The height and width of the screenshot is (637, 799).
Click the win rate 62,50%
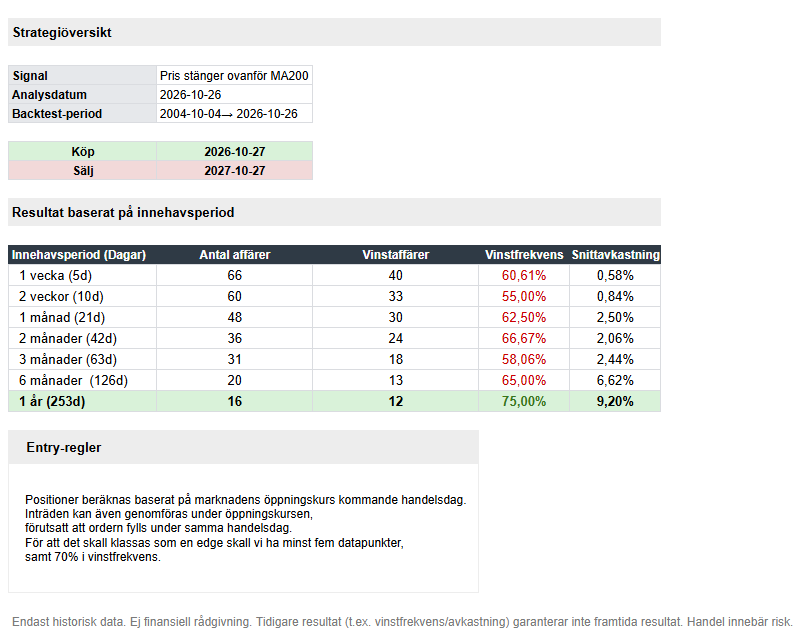tap(524, 317)
